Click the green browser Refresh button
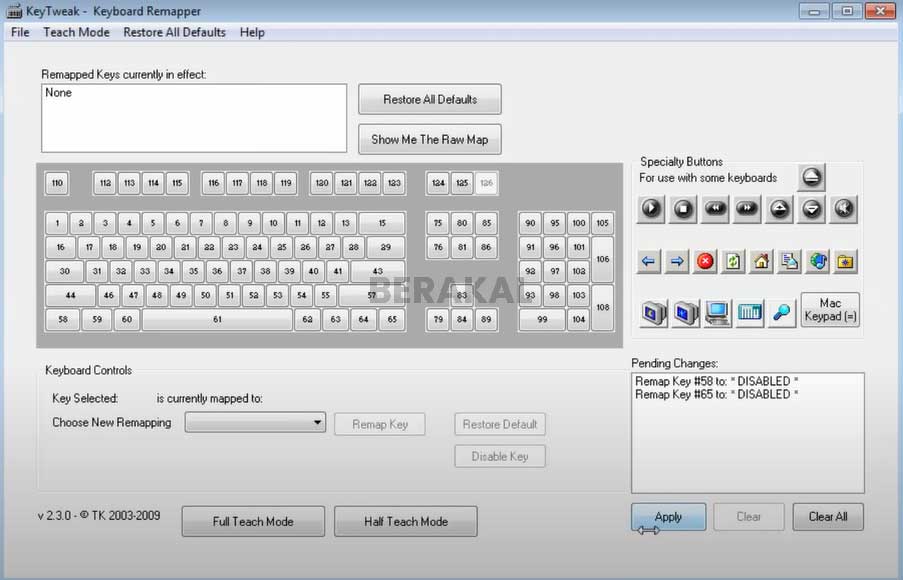The height and width of the screenshot is (580, 903). (733, 261)
